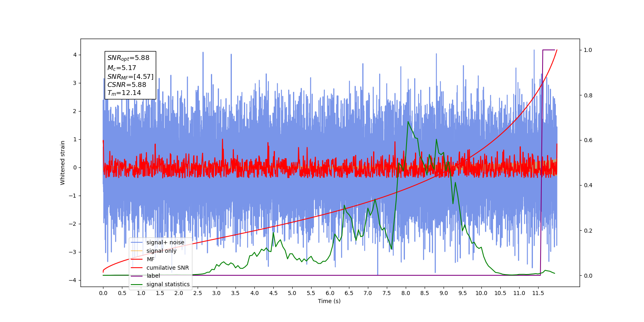Select the SNRMF=[4.57] annotation text
The width and height of the screenshot is (644, 322).
130,76
